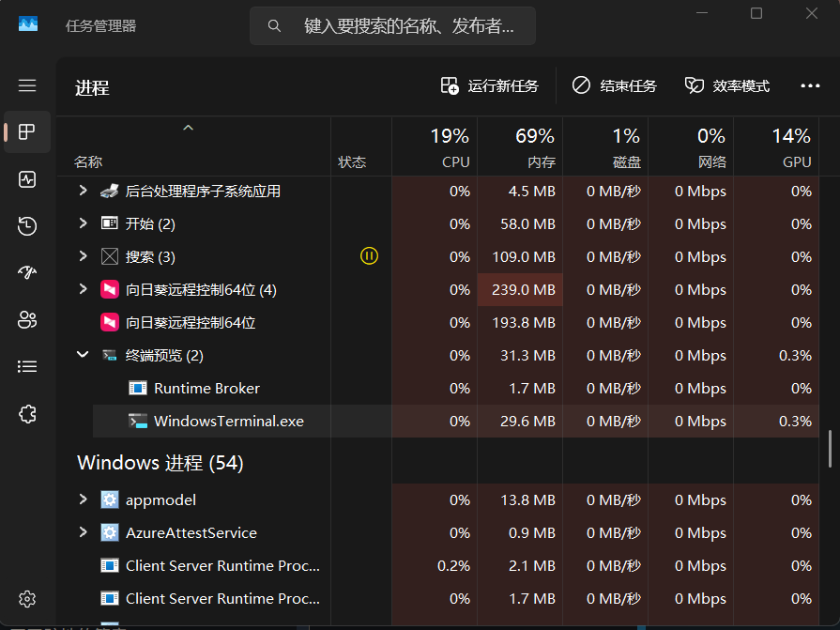This screenshot has width=840, height=630.
Task: Click the 终端预览 terminal icon
Action: coord(109,355)
